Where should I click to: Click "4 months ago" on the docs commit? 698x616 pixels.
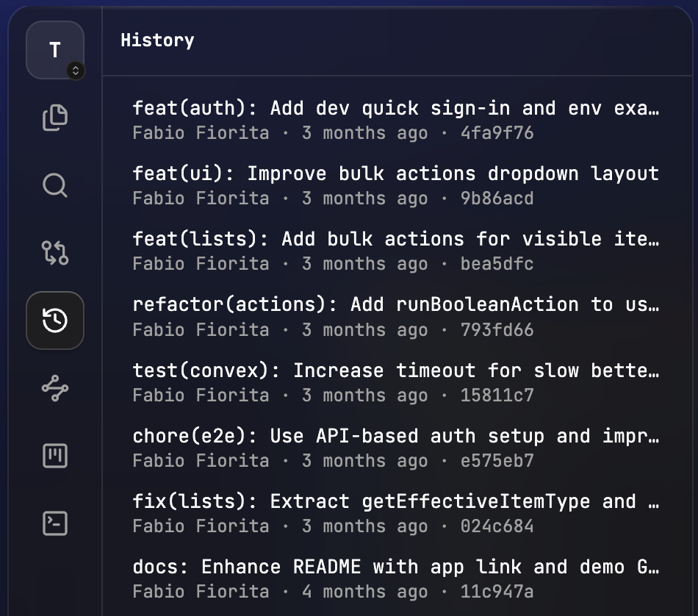click(x=365, y=592)
